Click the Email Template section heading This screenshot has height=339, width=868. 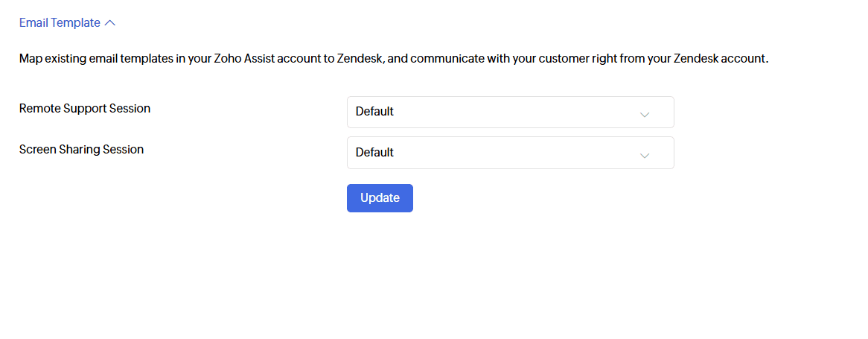point(60,23)
